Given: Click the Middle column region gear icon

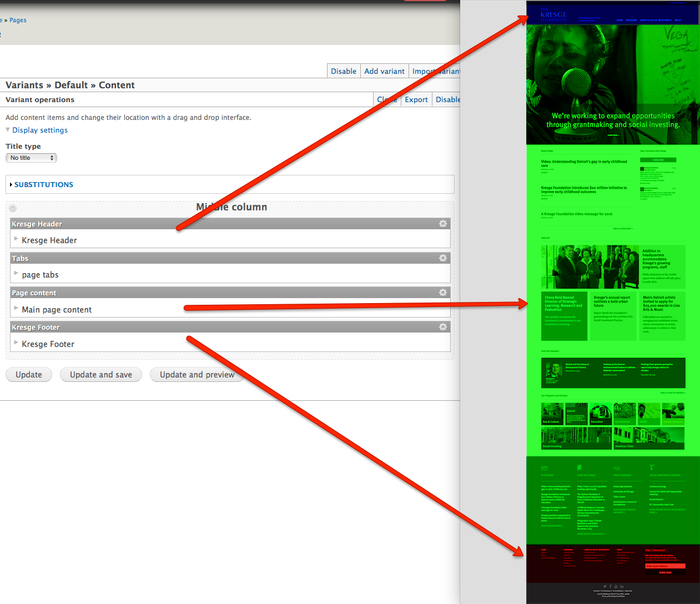Looking at the screenshot, I should (13, 208).
